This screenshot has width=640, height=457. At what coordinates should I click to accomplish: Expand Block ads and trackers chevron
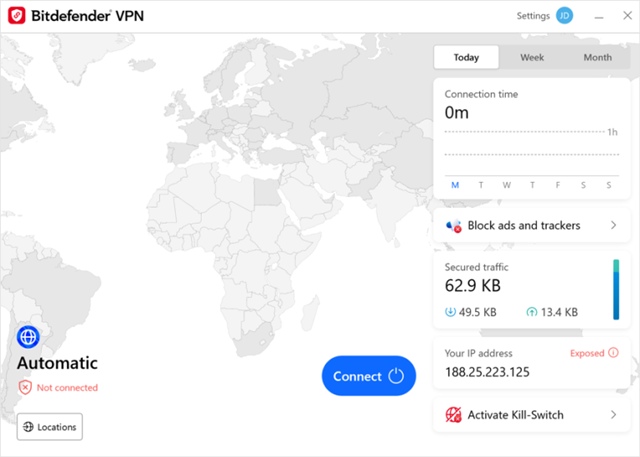613,226
